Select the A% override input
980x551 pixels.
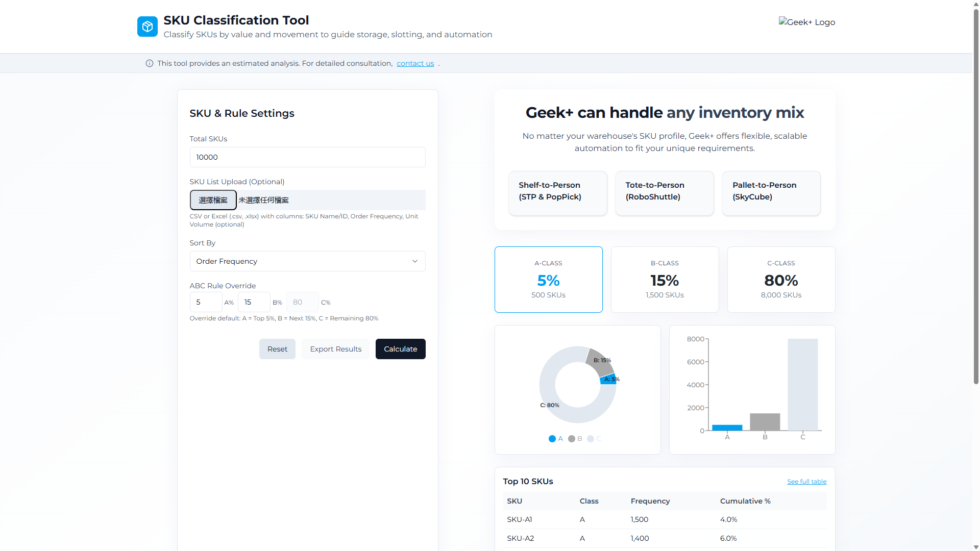pos(206,302)
